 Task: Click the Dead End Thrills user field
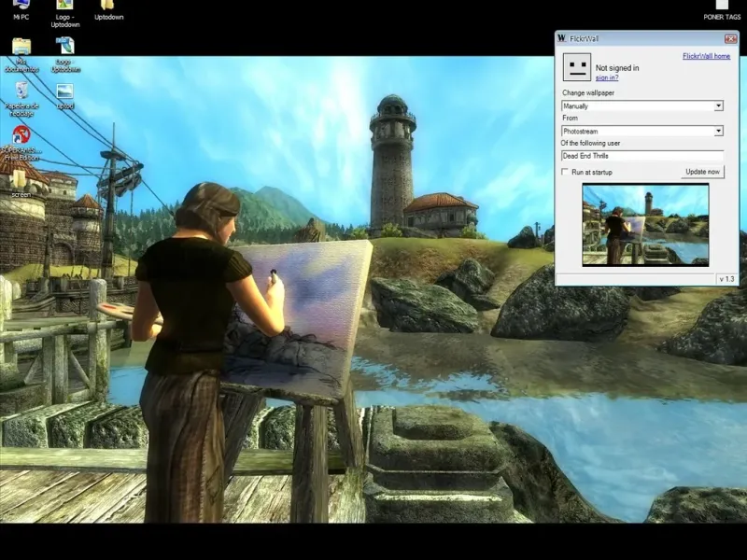click(x=642, y=156)
